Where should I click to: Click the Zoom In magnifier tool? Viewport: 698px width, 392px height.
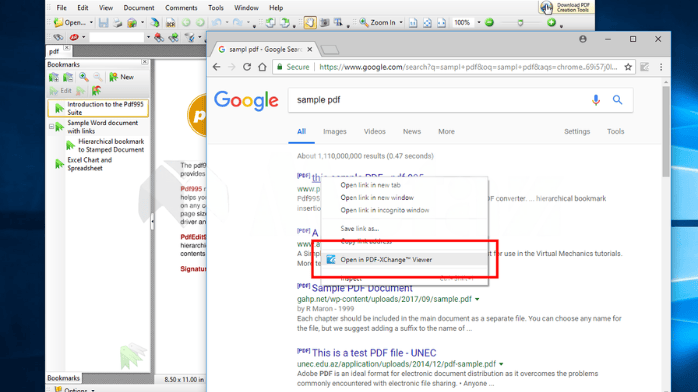point(364,22)
